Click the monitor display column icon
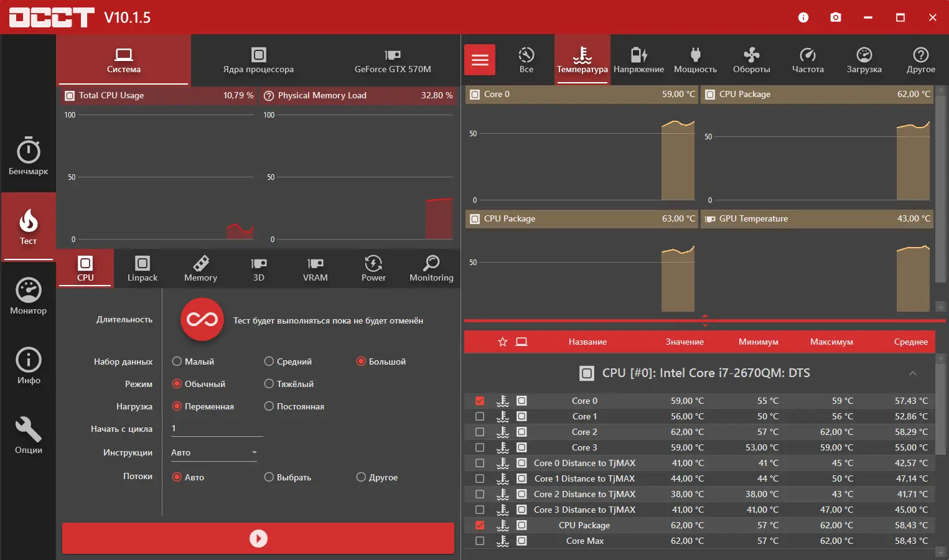This screenshot has width=949, height=560. 521,342
